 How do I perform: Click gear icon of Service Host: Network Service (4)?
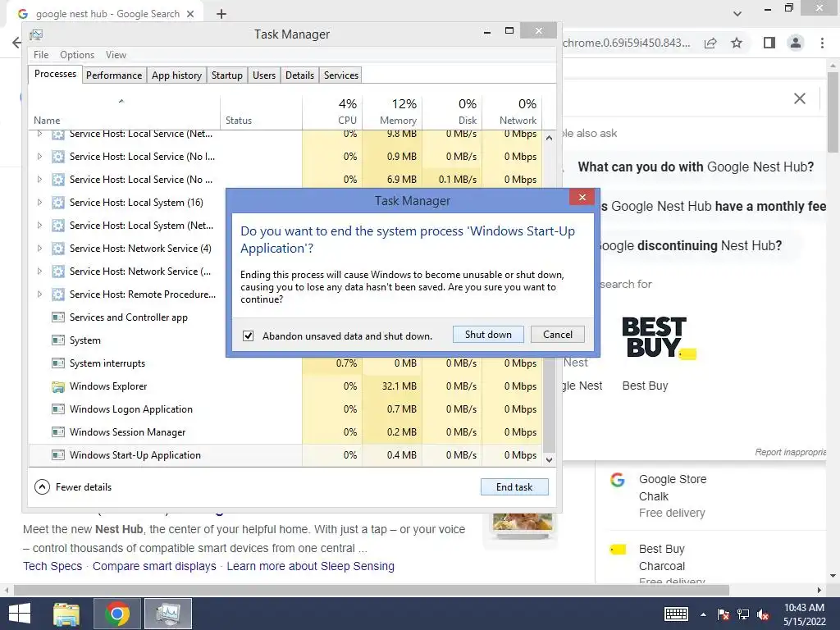click(x=58, y=249)
